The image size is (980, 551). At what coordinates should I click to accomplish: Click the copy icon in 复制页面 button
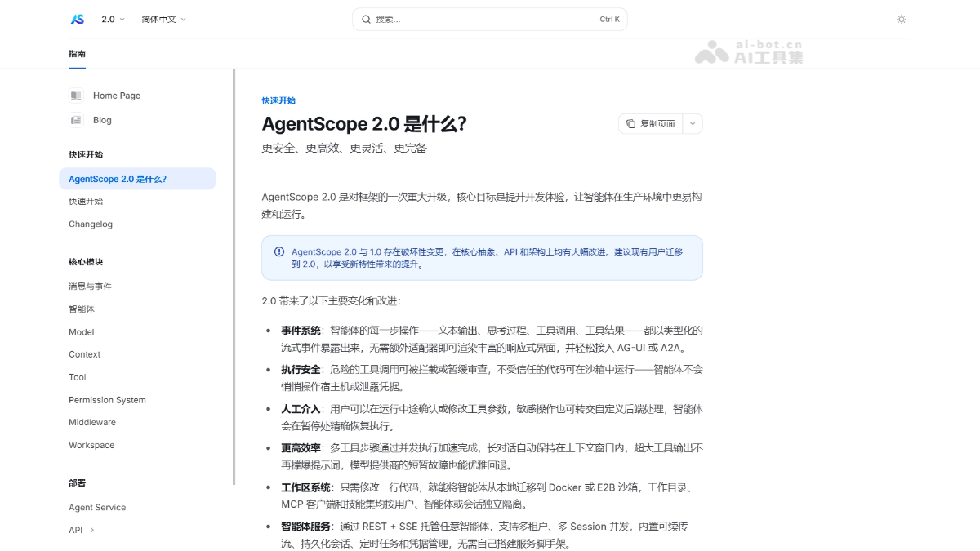pyautogui.click(x=630, y=124)
